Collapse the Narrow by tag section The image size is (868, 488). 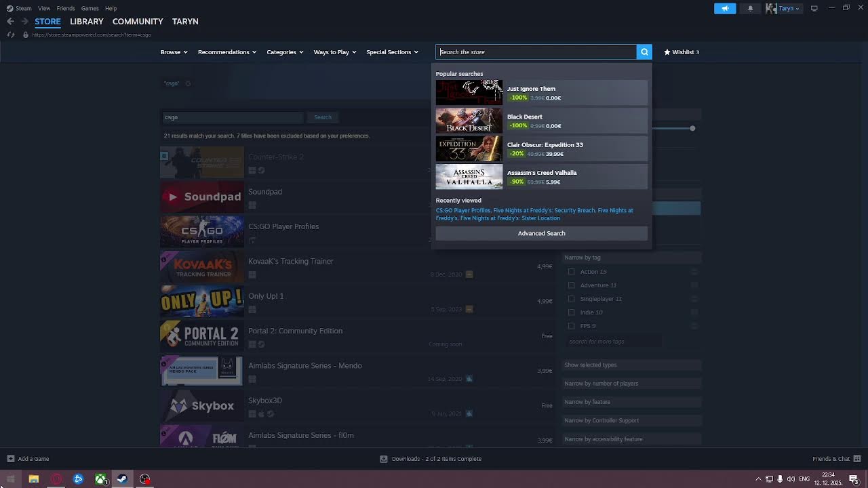tap(631, 258)
